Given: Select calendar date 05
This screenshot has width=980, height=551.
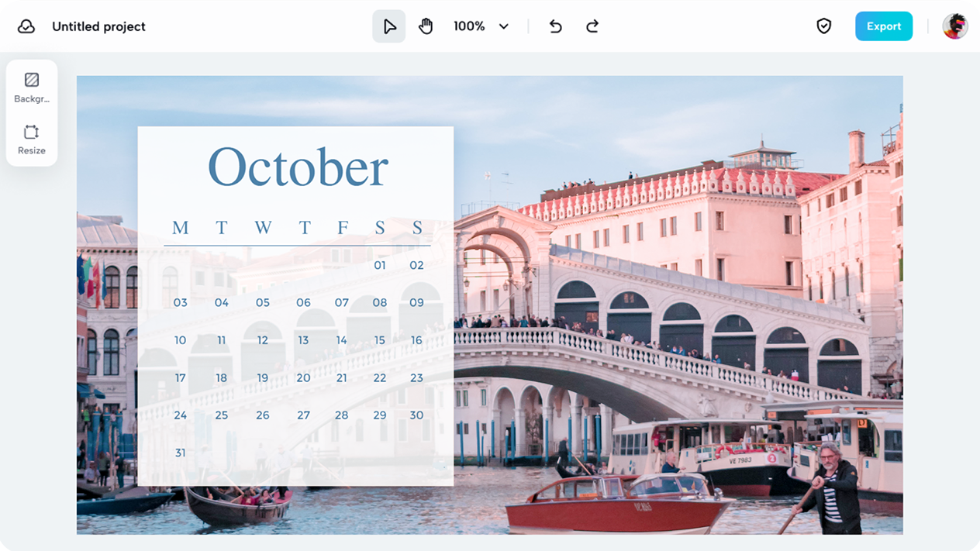Looking at the screenshot, I should pos(263,302).
